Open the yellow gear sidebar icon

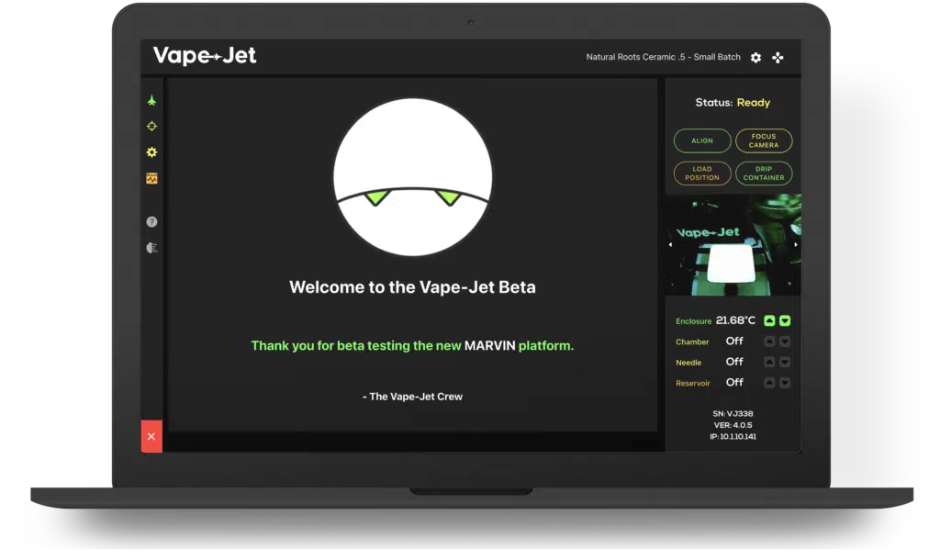tap(151, 152)
